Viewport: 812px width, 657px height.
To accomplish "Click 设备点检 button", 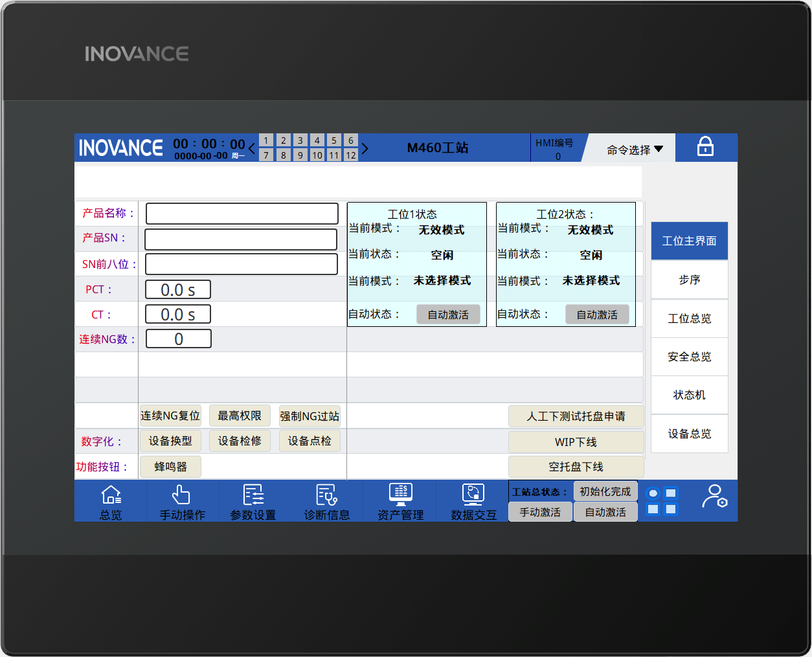I will pos(310,441).
